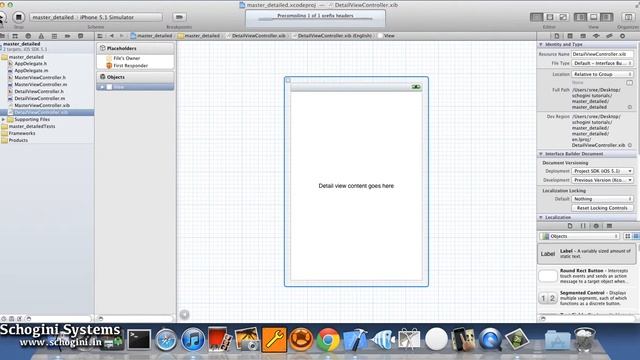Go back in editor history
640x360 pixels.
(x=111, y=36)
